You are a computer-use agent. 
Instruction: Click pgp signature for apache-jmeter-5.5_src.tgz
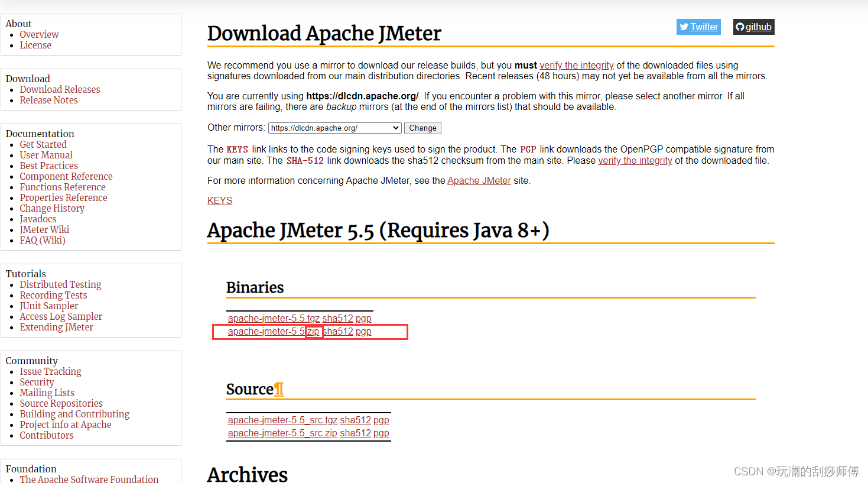pyautogui.click(x=381, y=420)
